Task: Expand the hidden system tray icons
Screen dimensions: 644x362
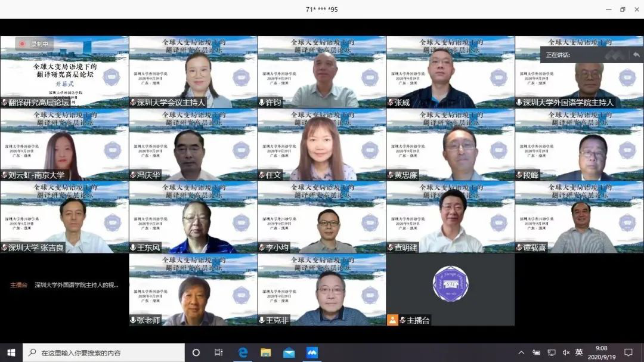Action: (521, 352)
